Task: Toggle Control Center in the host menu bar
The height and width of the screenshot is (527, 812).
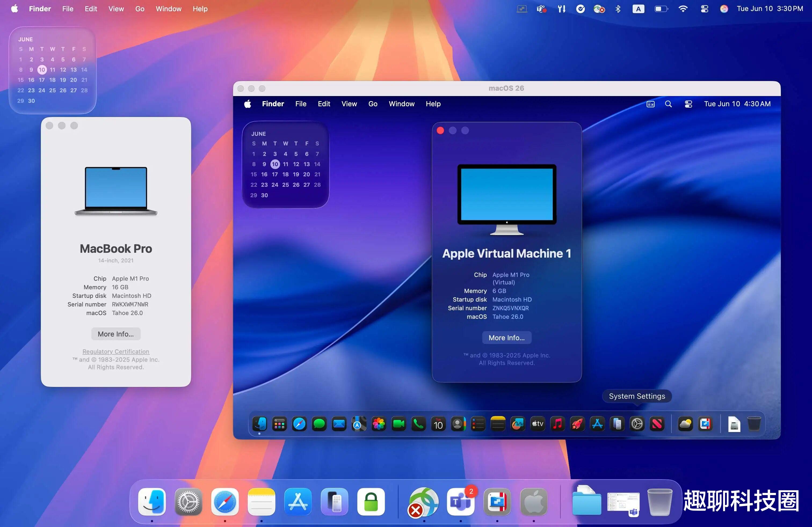Action: [x=705, y=9]
